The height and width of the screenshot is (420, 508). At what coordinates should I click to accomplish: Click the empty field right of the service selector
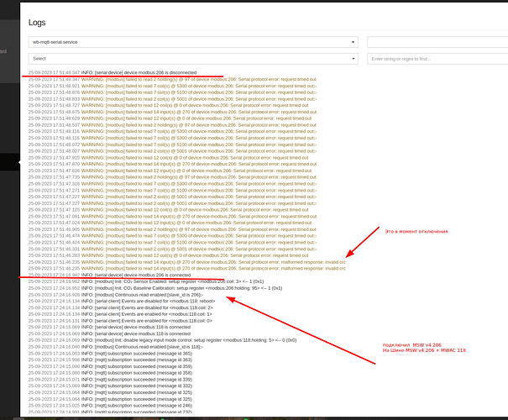437,42
